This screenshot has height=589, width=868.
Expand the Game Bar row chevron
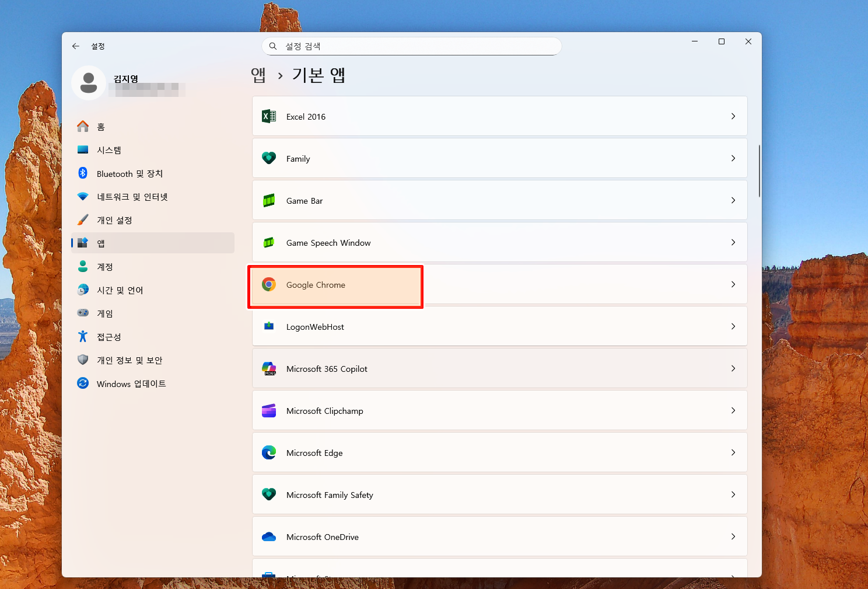(733, 200)
